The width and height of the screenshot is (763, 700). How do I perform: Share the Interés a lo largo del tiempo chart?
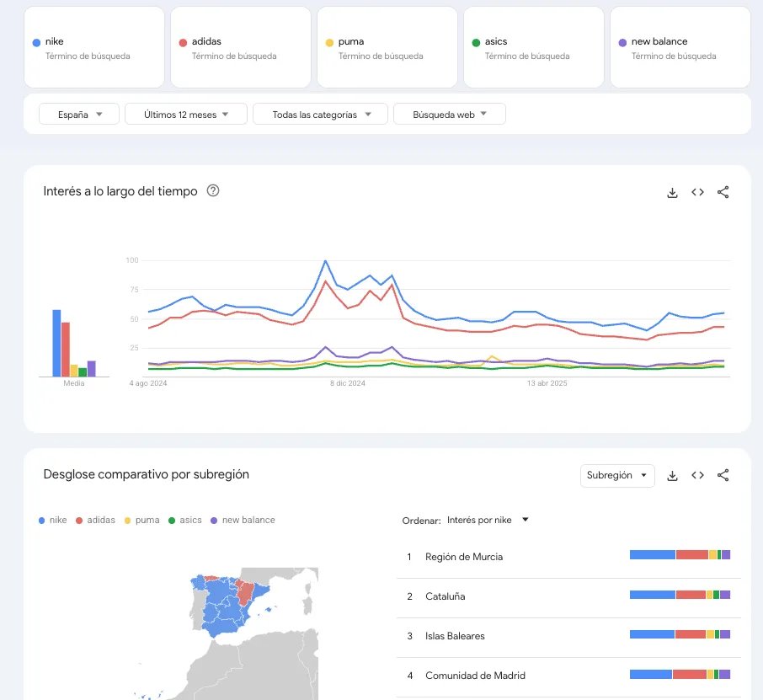point(723,192)
